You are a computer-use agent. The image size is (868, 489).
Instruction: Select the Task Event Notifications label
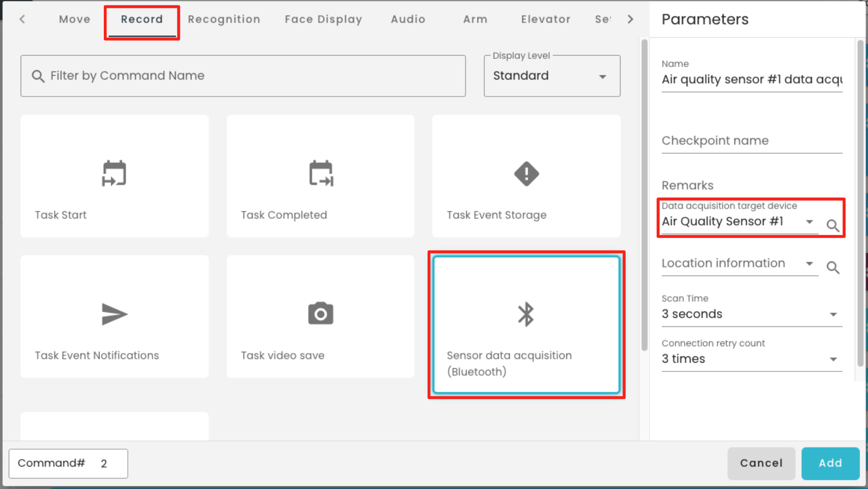pos(97,355)
